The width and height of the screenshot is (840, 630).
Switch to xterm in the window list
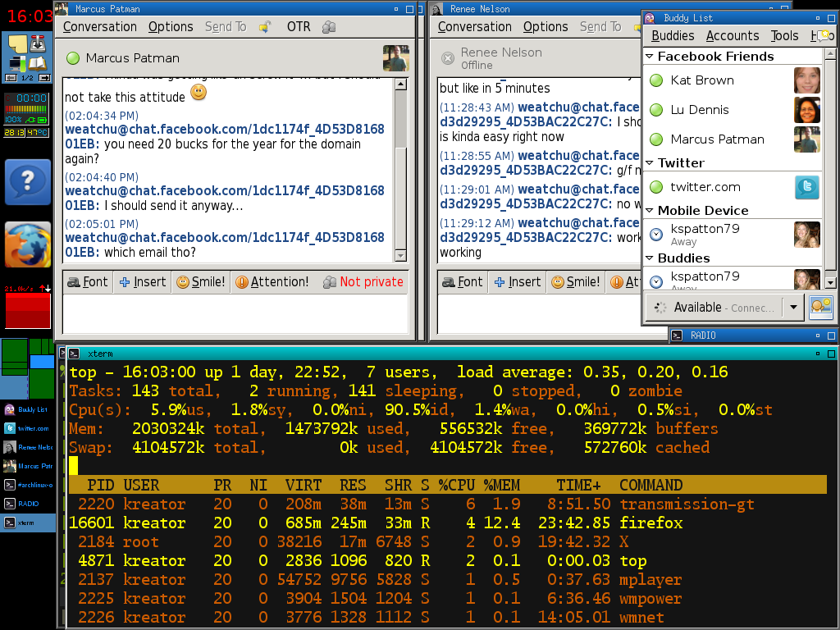click(28, 523)
